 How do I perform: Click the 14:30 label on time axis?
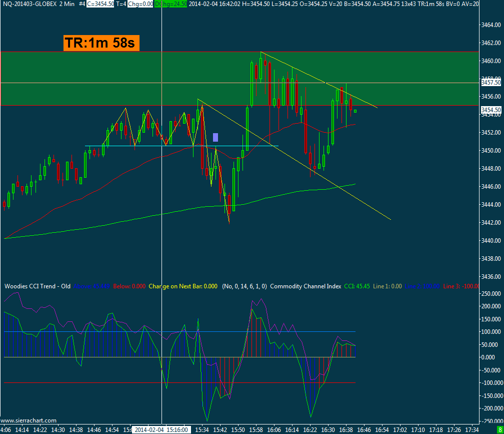click(58, 430)
